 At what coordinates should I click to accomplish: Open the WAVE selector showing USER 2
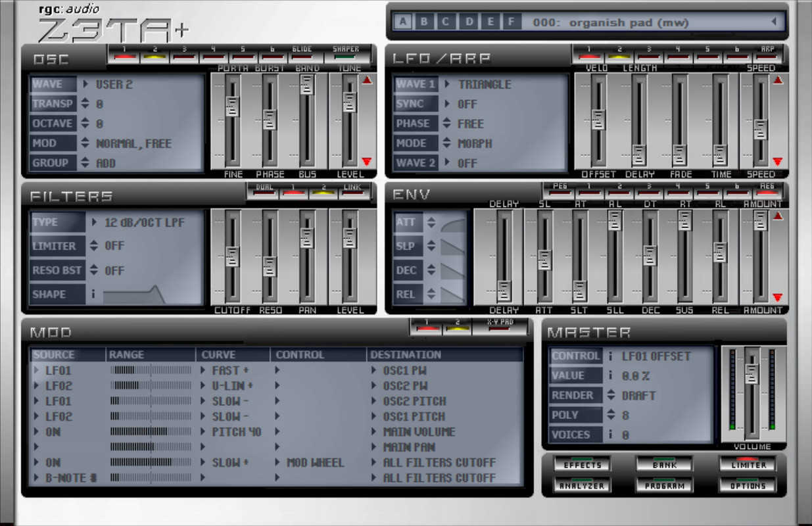click(x=85, y=84)
